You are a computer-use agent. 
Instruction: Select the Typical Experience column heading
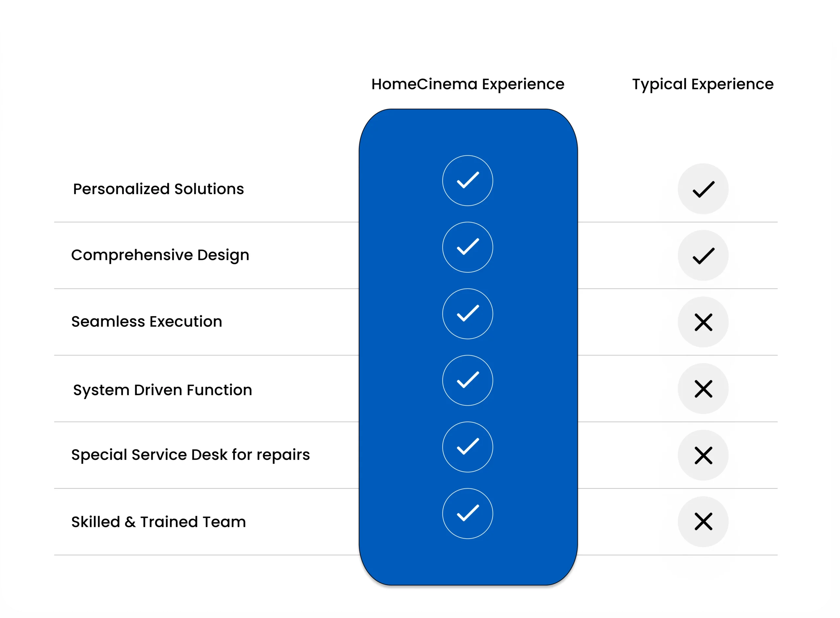coord(703,85)
